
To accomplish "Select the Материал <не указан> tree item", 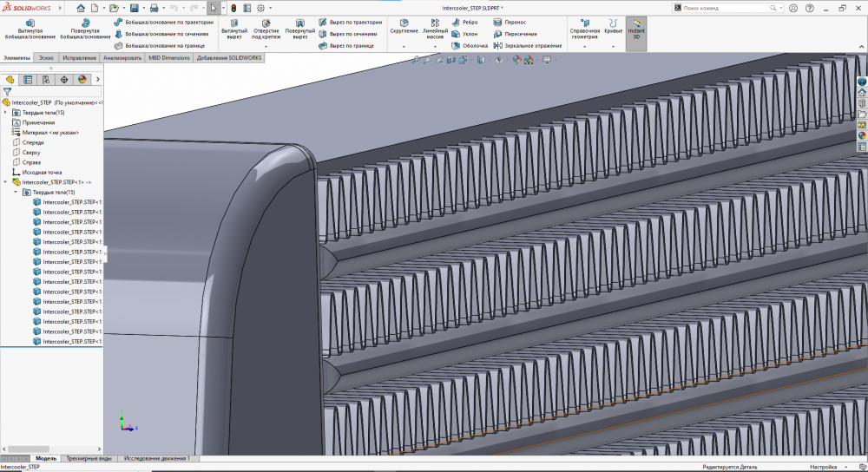I will 50,132.
